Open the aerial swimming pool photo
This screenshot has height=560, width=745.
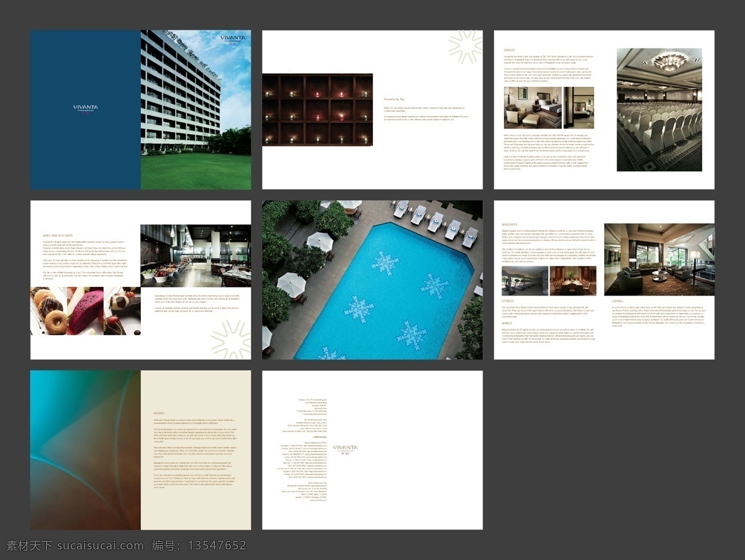372,280
